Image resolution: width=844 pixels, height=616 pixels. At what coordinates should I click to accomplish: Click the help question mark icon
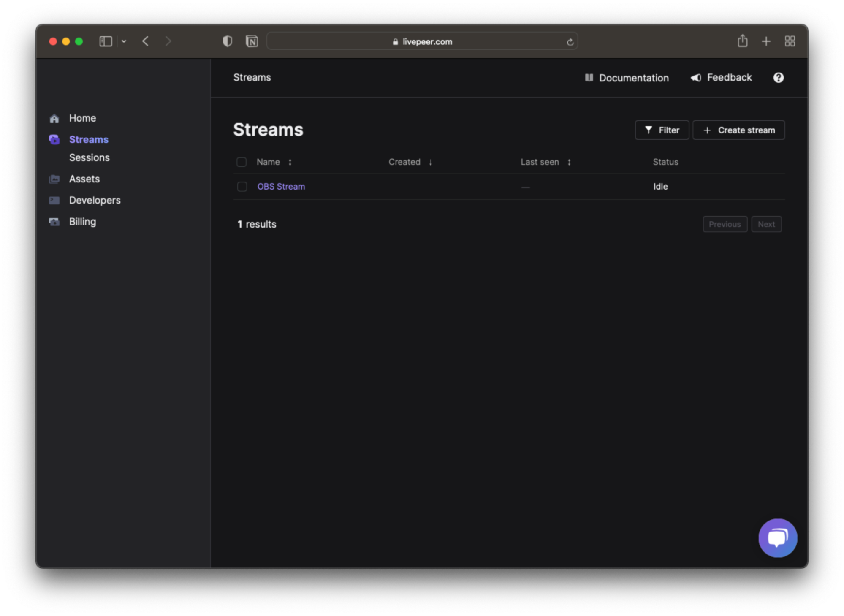click(778, 78)
